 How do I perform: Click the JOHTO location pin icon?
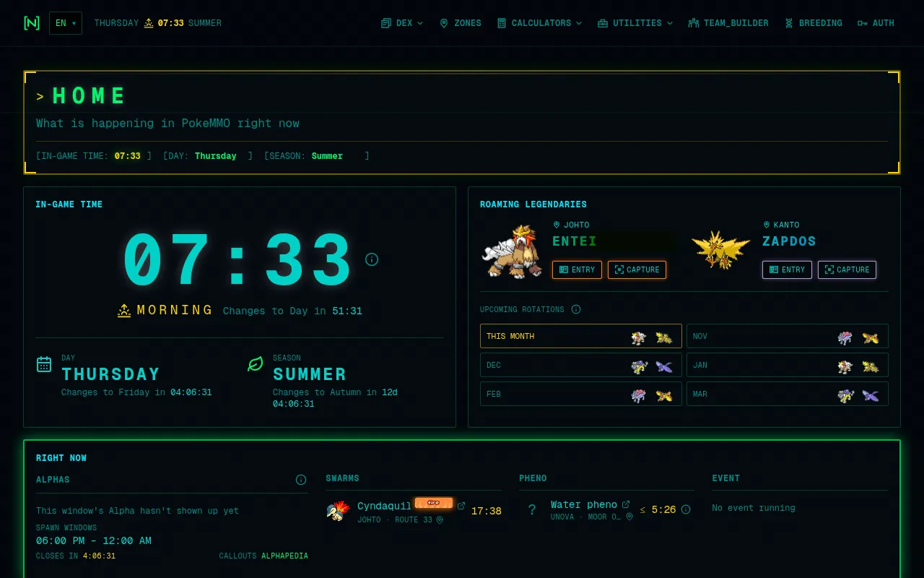557,225
